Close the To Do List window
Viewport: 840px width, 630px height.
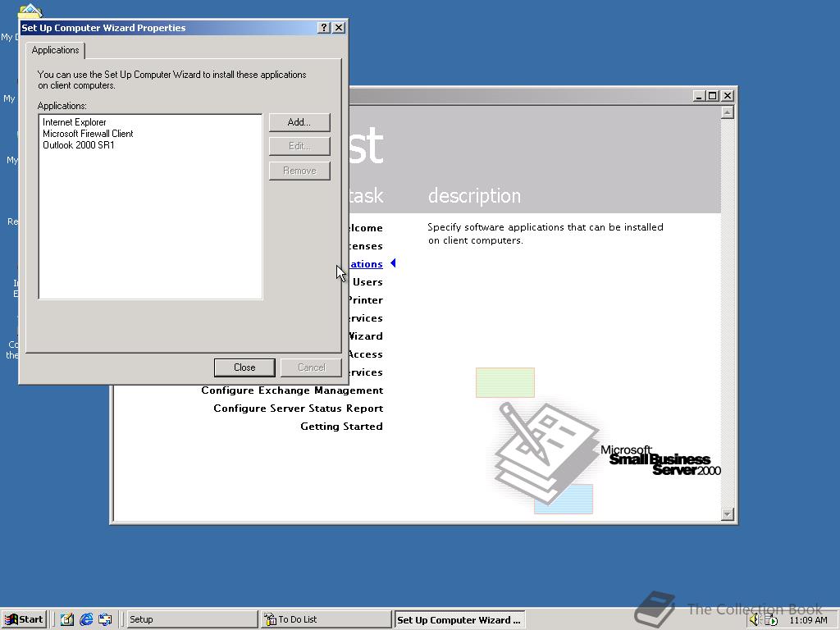click(727, 96)
